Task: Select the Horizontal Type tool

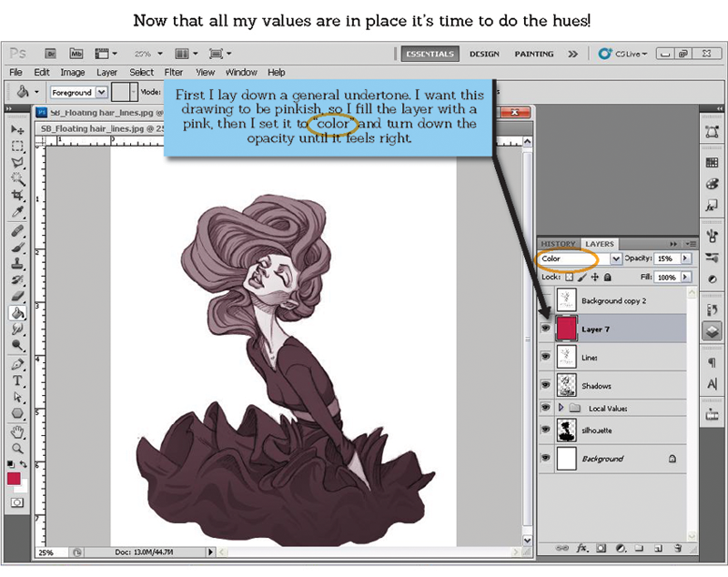Action: coord(17,381)
